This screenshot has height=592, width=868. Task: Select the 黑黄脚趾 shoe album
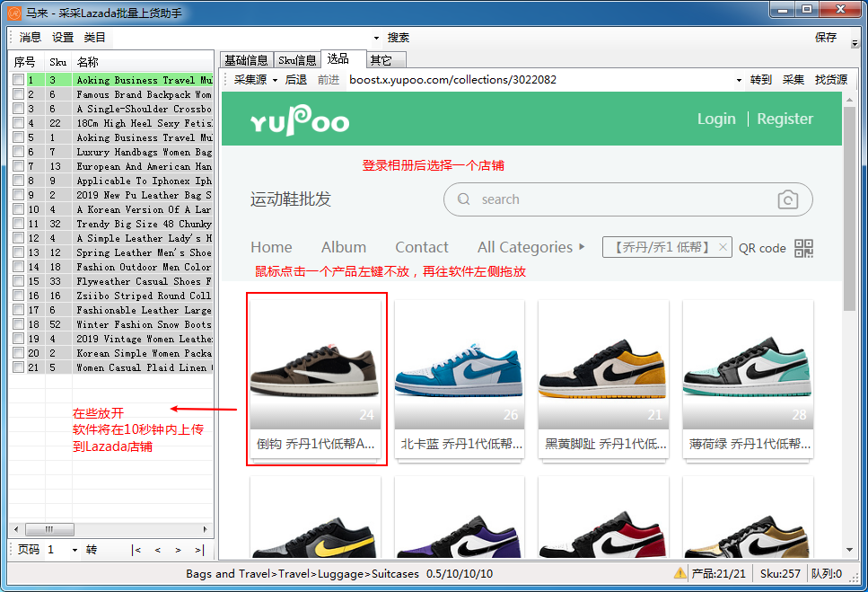tap(603, 379)
